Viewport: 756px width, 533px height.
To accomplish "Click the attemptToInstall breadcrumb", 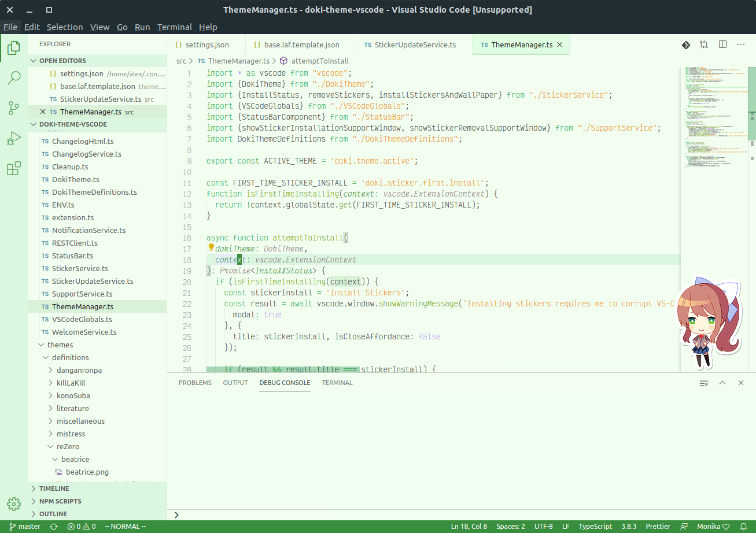I will click(314, 61).
